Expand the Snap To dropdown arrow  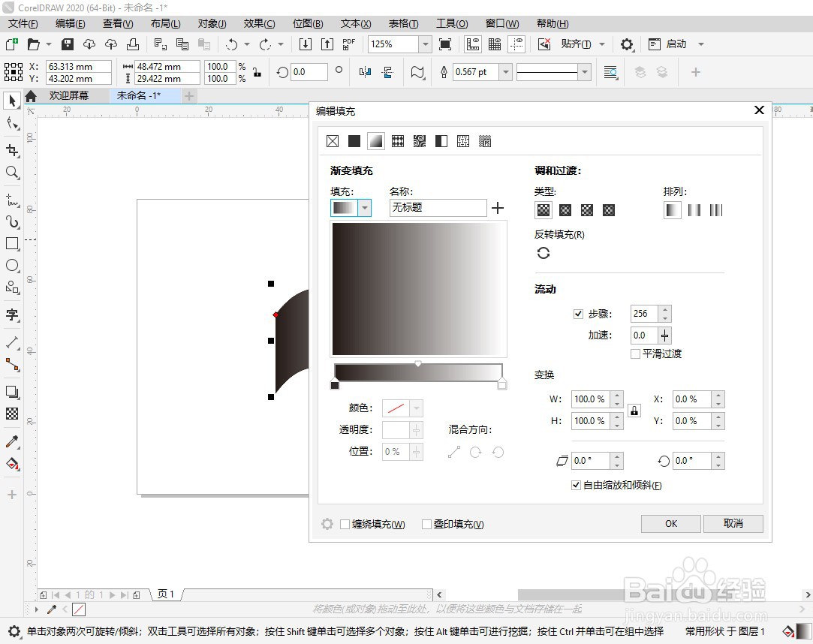click(x=602, y=44)
